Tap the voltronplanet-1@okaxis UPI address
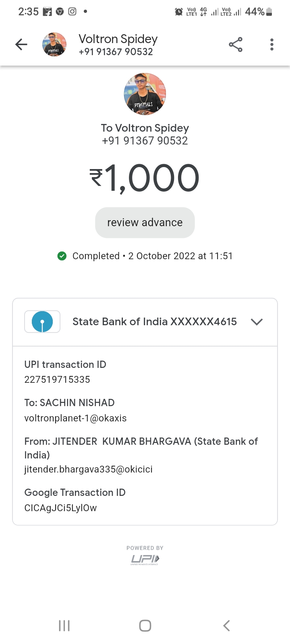The height and width of the screenshot is (644, 290). pos(75,418)
